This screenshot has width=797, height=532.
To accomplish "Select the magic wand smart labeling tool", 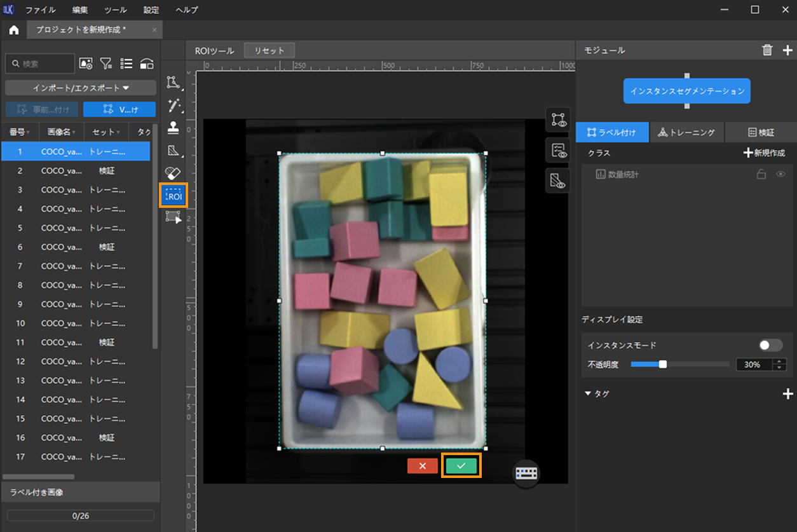I will pos(173,106).
